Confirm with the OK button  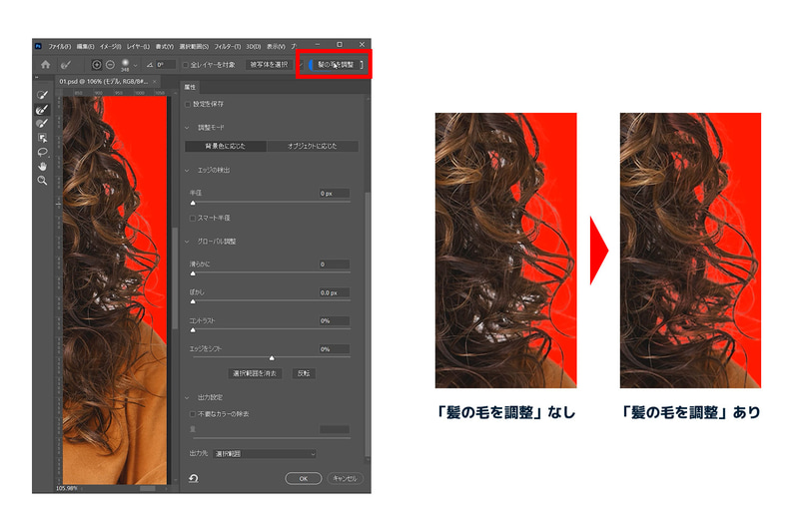pyautogui.click(x=304, y=478)
